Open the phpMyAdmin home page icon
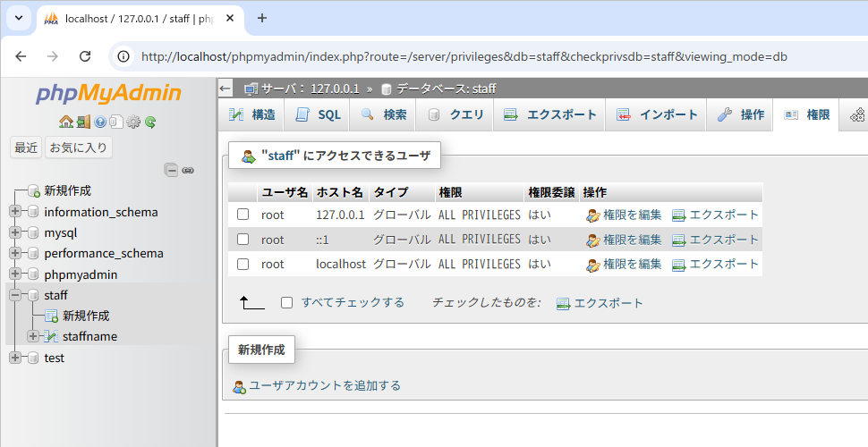Viewport: 868px width, 447px height. [x=66, y=122]
